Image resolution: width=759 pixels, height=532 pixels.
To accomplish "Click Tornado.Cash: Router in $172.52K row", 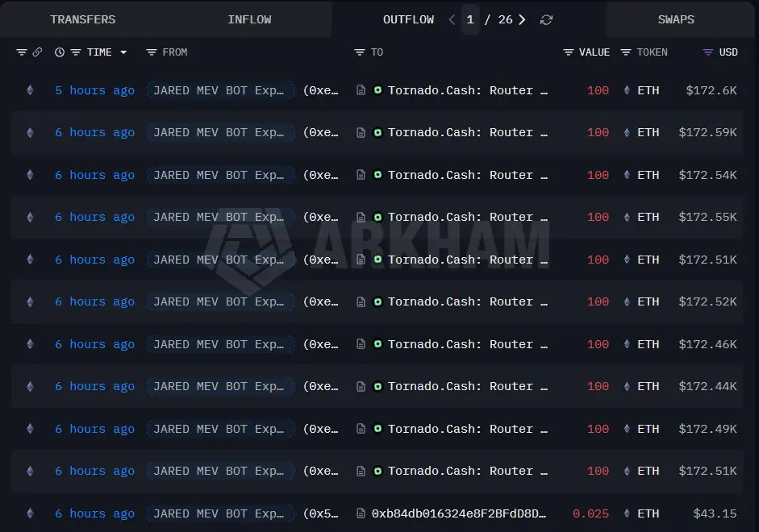I will tap(468, 301).
